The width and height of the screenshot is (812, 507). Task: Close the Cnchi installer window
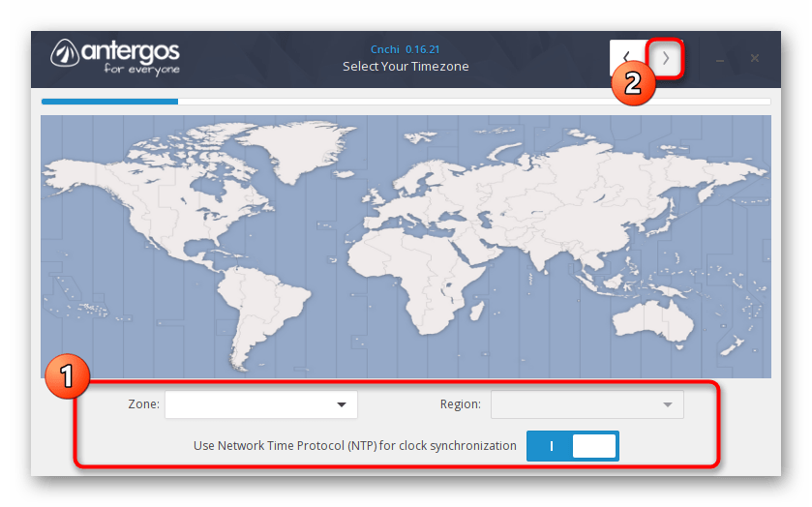[x=755, y=58]
